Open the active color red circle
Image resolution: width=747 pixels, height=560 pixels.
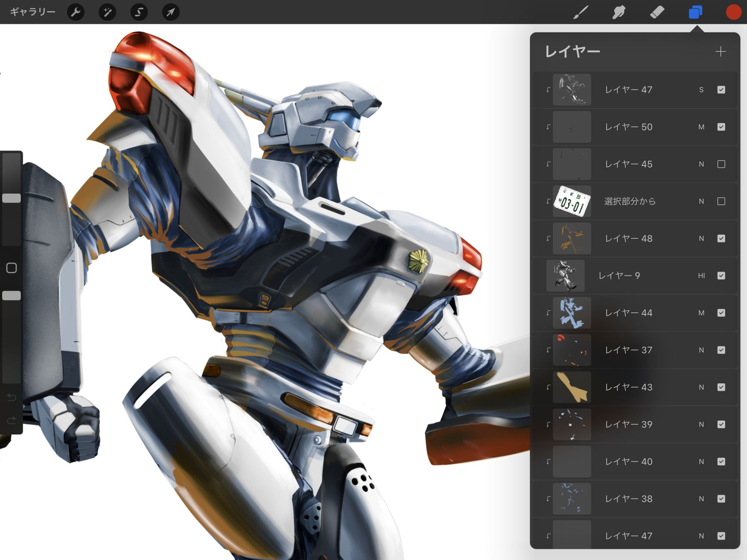(733, 12)
